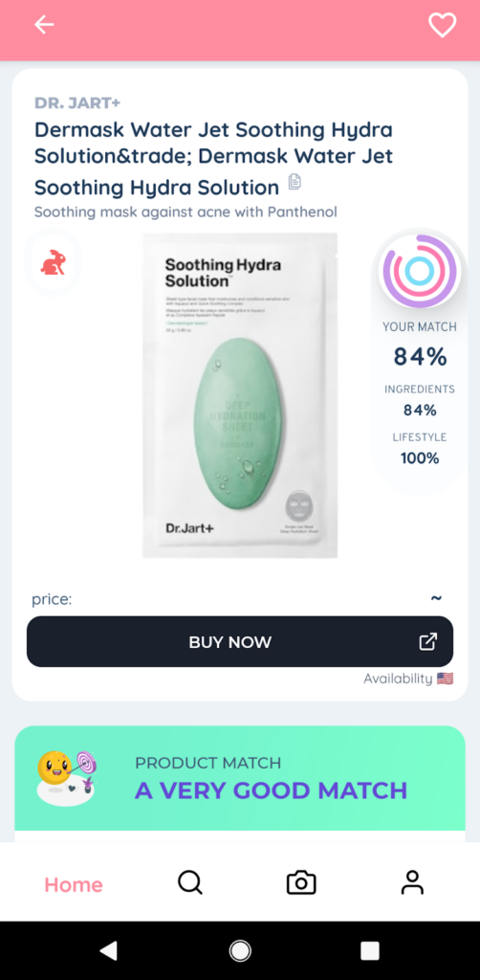Open the circular match score chart
480x980 pixels.
(x=420, y=271)
